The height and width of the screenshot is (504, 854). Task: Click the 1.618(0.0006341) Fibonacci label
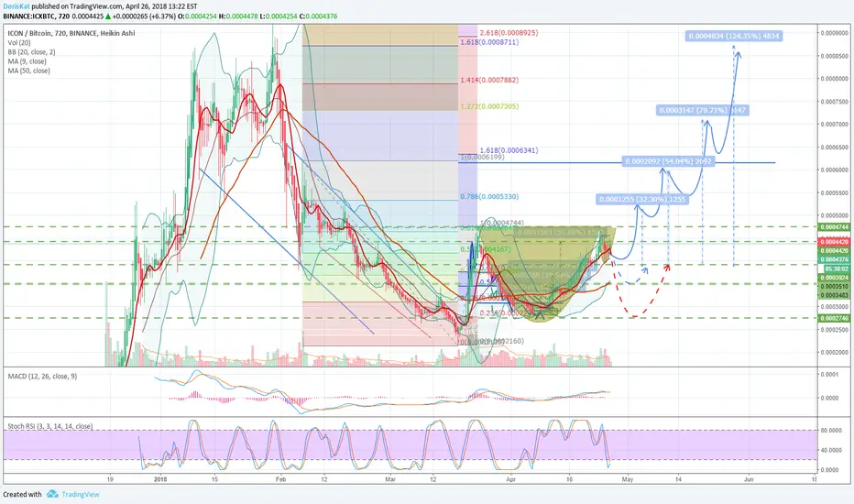(509, 150)
